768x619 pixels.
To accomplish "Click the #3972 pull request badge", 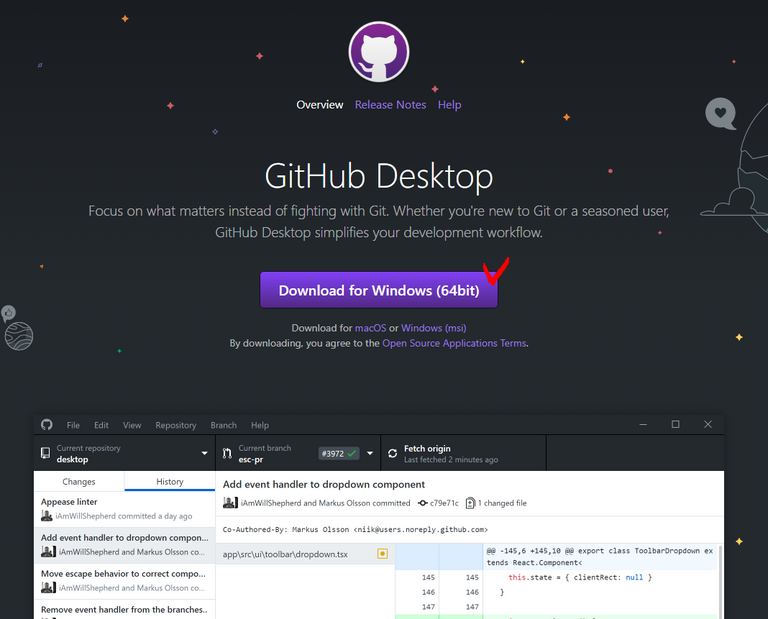I will point(338,453).
